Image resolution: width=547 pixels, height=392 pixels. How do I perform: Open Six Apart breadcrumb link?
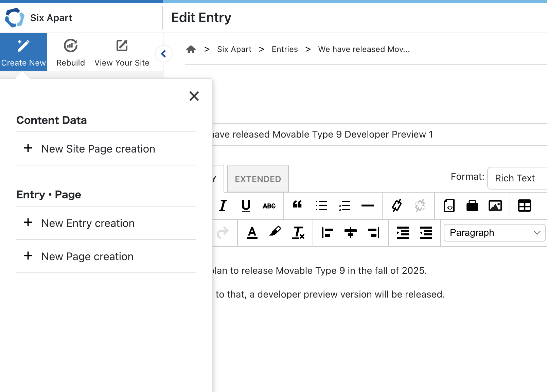click(234, 49)
